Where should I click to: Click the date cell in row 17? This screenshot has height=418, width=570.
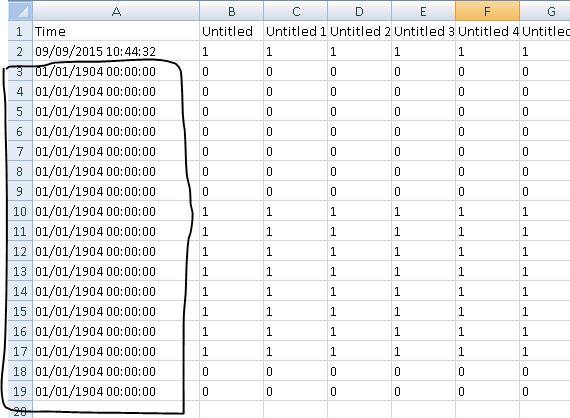click(116, 351)
